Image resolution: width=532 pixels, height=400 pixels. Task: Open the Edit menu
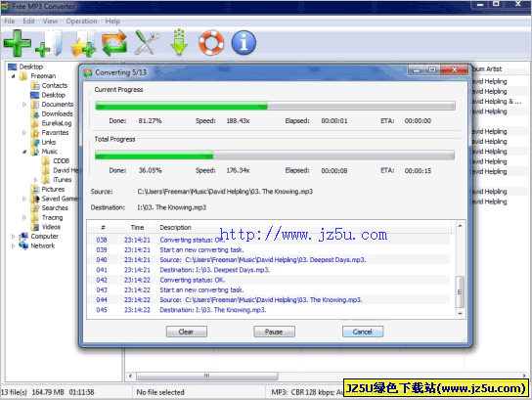click(x=28, y=22)
